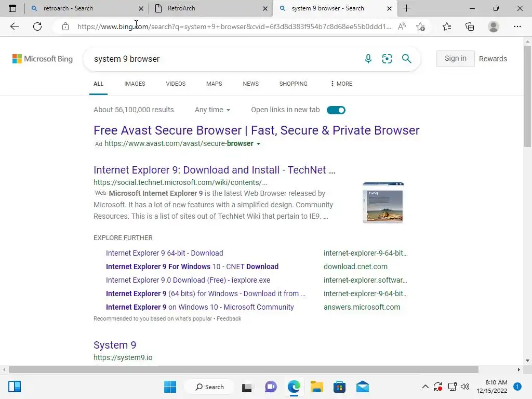Select the NEWS results tab
This screenshot has width=532, height=399.
[x=251, y=84]
